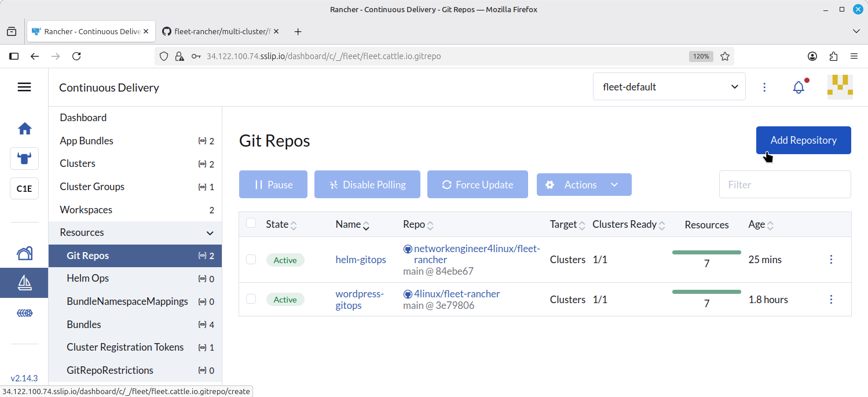Open row actions menu for helm-gitops
The width and height of the screenshot is (868, 397).
[x=831, y=260]
